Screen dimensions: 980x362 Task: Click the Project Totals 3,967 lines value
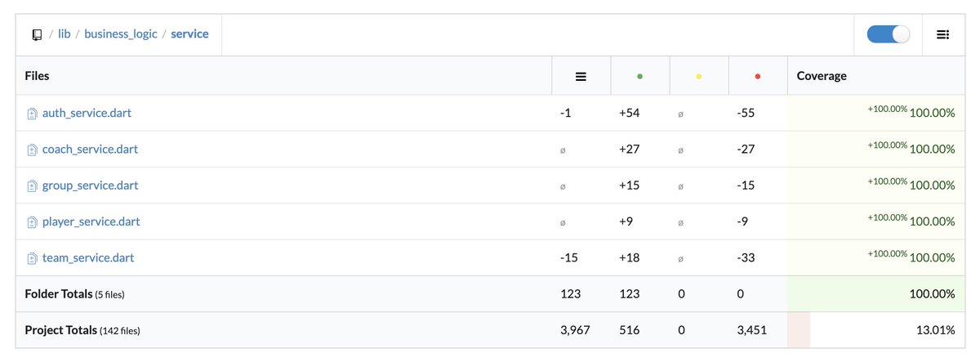[575, 330]
